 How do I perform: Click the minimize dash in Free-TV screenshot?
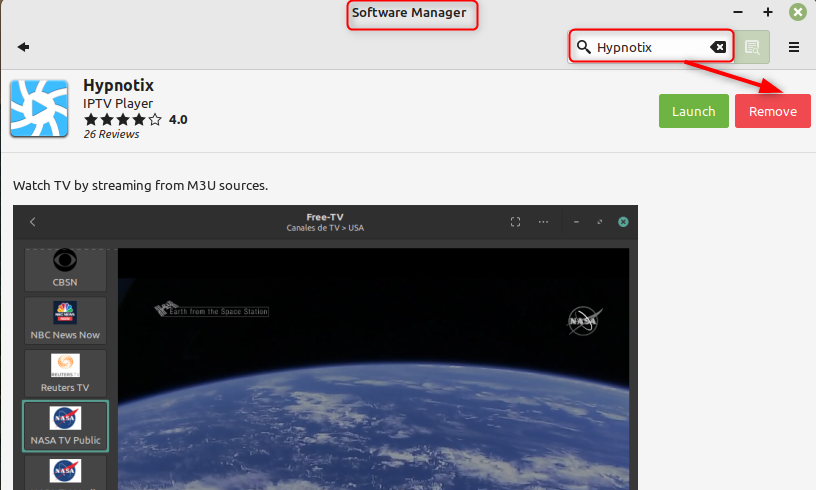click(576, 222)
